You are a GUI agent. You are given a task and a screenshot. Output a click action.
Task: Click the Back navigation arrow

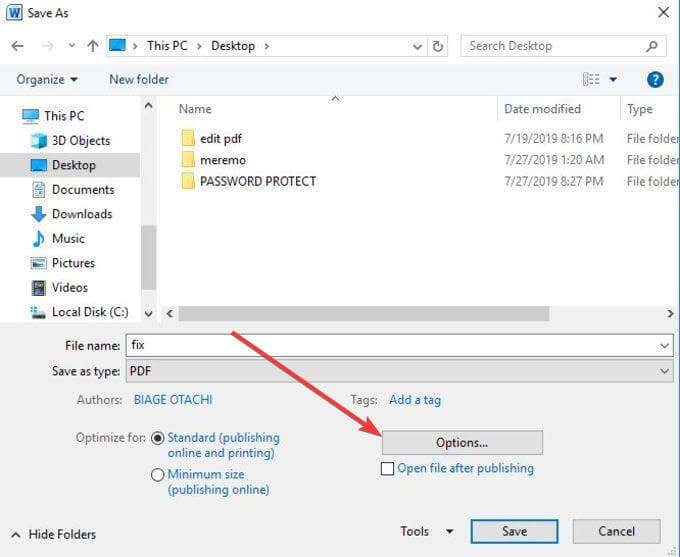[17, 46]
